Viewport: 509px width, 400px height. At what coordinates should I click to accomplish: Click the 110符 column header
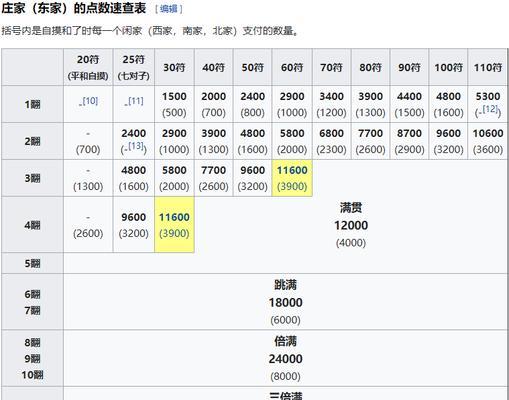(x=488, y=67)
